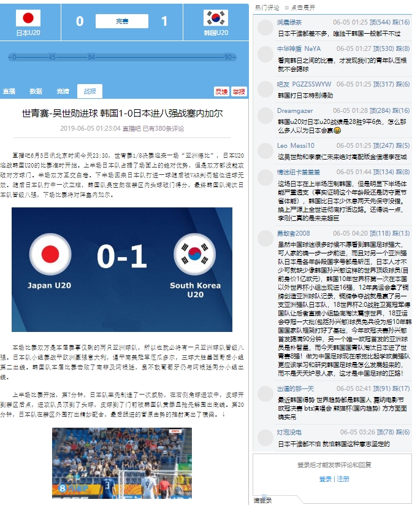
Task: Open the match GIF thumbnail with the crowd
Action: tap(122, 463)
